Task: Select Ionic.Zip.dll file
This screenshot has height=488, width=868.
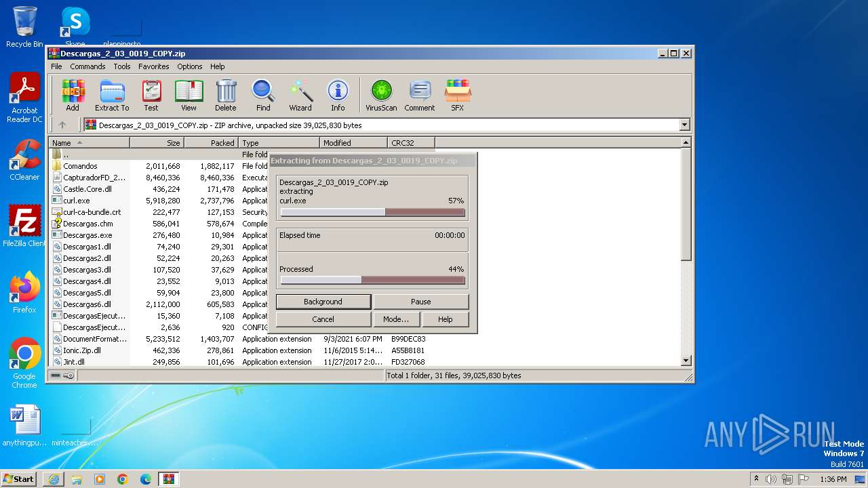Action: [x=81, y=350]
